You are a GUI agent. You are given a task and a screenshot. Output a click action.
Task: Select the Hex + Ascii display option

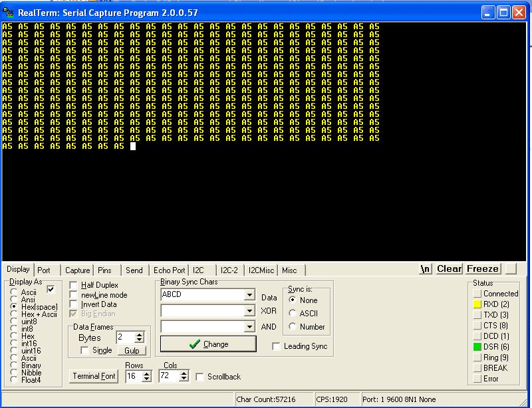(x=14, y=314)
